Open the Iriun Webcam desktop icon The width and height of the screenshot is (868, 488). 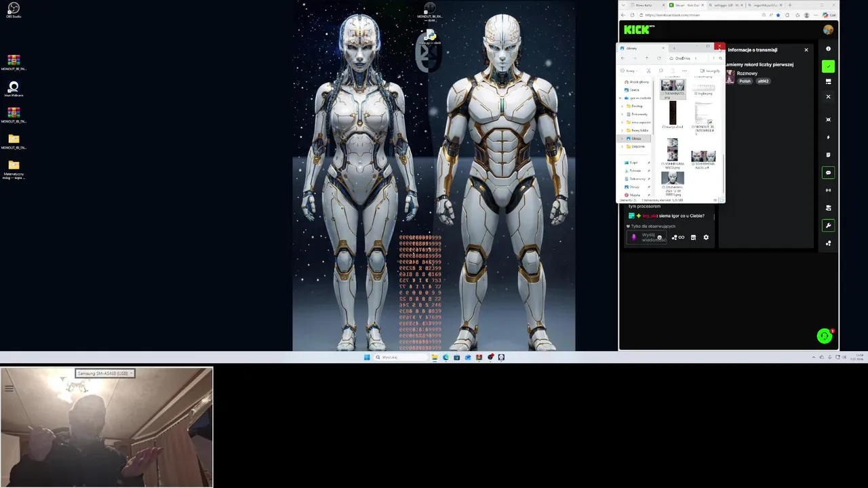(x=14, y=89)
